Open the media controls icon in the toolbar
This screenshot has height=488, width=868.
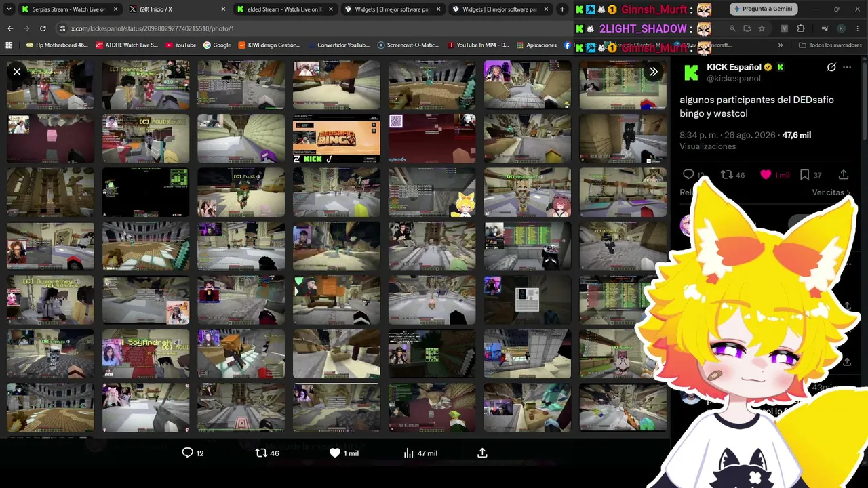(x=825, y=28)
